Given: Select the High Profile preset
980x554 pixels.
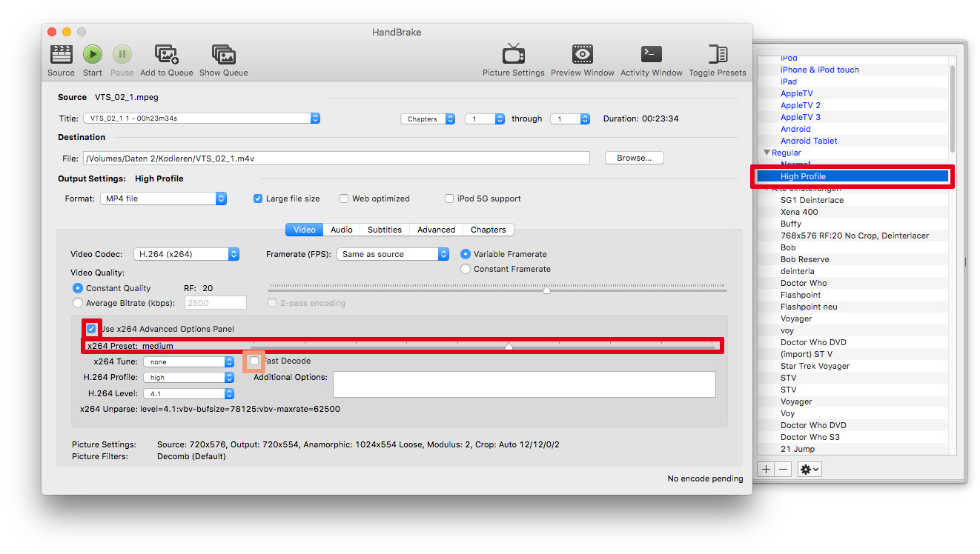Looking at the screenshot, I should (x=852, y=176).
